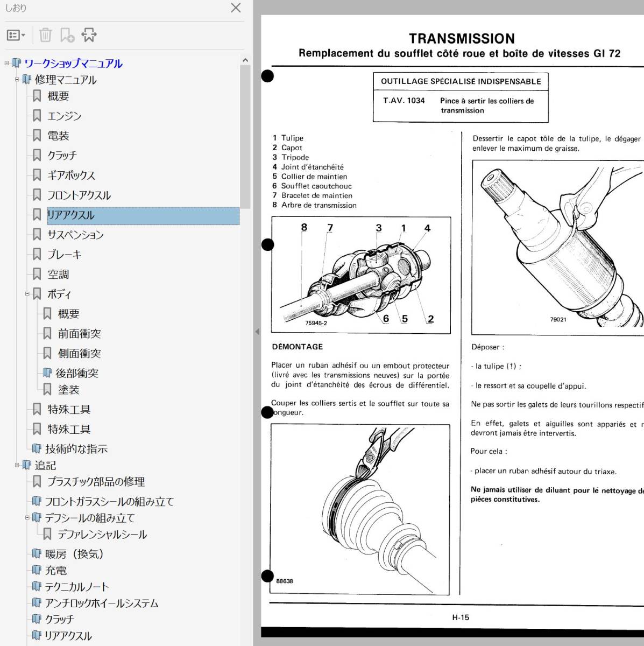644x646 pixels.
Task: Collapse the ワークショップマニュアル root node
Action: [6, 63]
